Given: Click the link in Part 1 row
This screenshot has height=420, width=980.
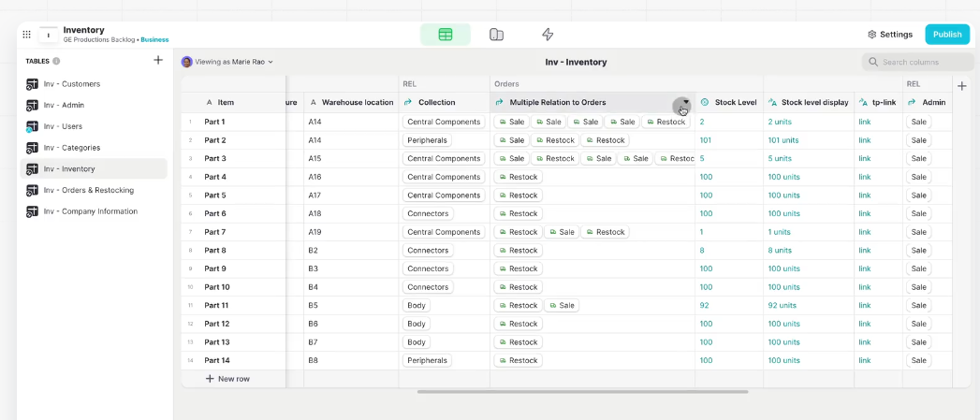Looking at the screenshot, I should coord(864,122).
